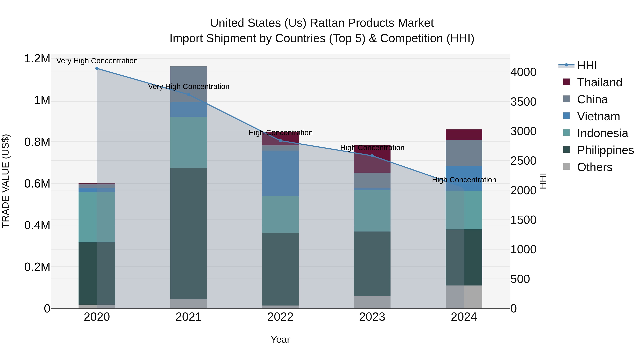Viewport: 644px width, 362px height.
Task: Click the Others gray legend swatch
Action: (566, 166)
